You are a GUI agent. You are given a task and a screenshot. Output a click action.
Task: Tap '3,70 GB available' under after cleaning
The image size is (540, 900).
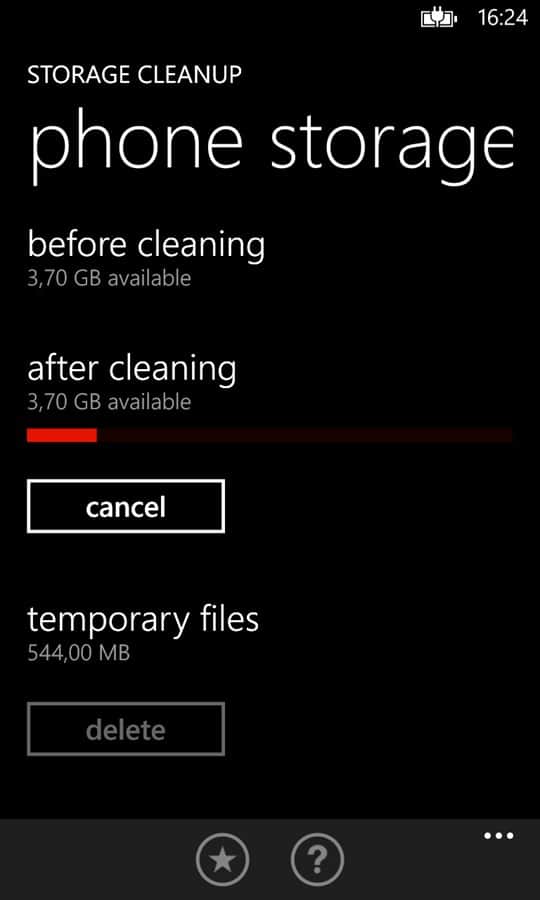point(109,402)
